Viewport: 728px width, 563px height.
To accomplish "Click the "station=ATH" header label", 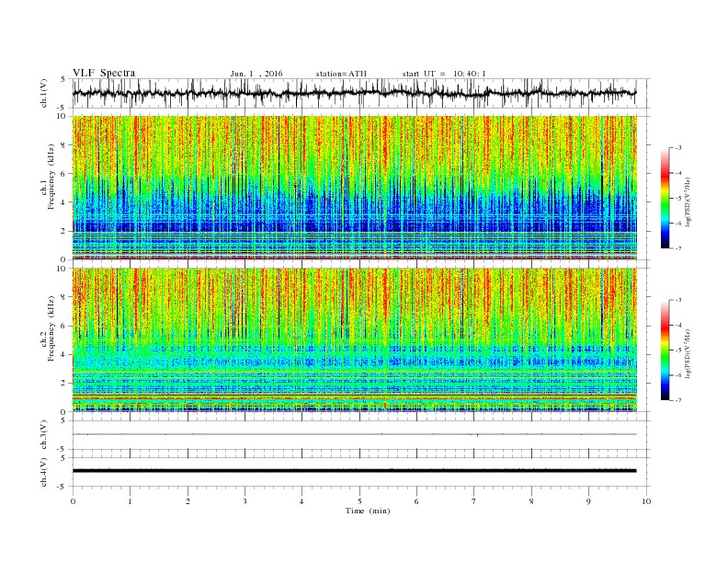I will [341, 74].
